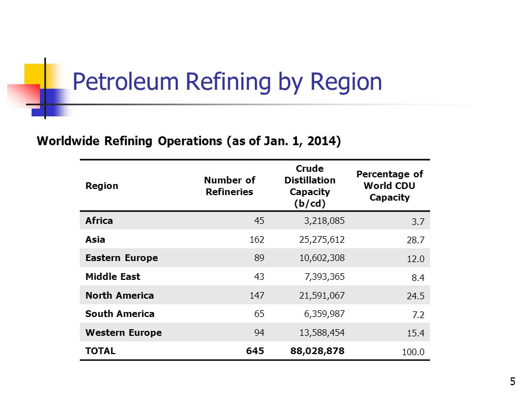
Task: Click the total percentage '100.0'
Action: [x=413, y=352]
